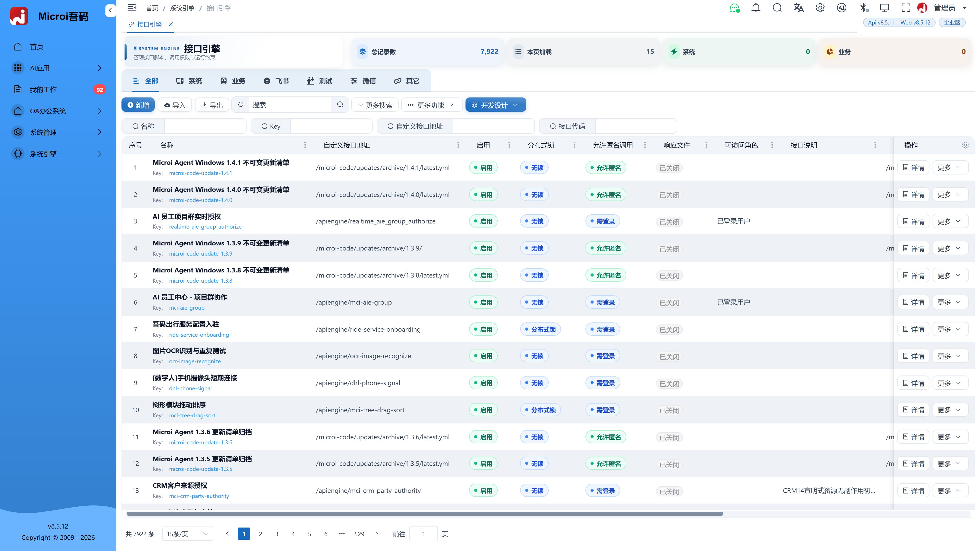This screenshot has height=551, width=980.
Task: Click the 前往 page number input
Action: pyautogui.click(x=423, y=534)
